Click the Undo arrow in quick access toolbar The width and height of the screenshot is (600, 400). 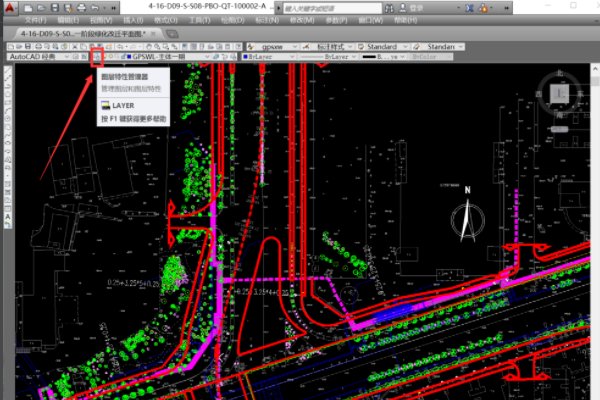coord(95,8)
